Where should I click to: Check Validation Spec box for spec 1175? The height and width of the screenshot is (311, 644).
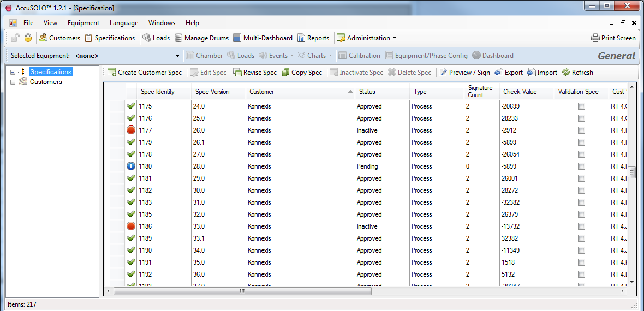pyautogui.click(x=581, y=106)
